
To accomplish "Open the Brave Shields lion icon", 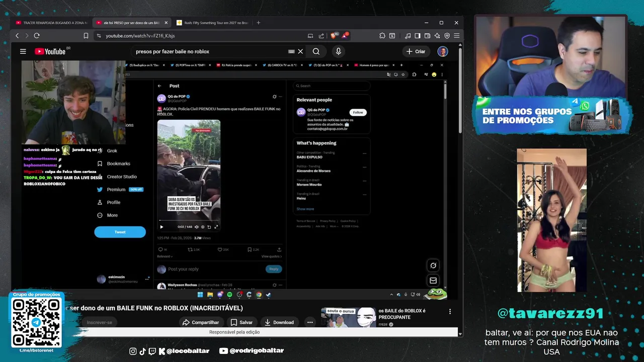I will (x=334, y=36).
